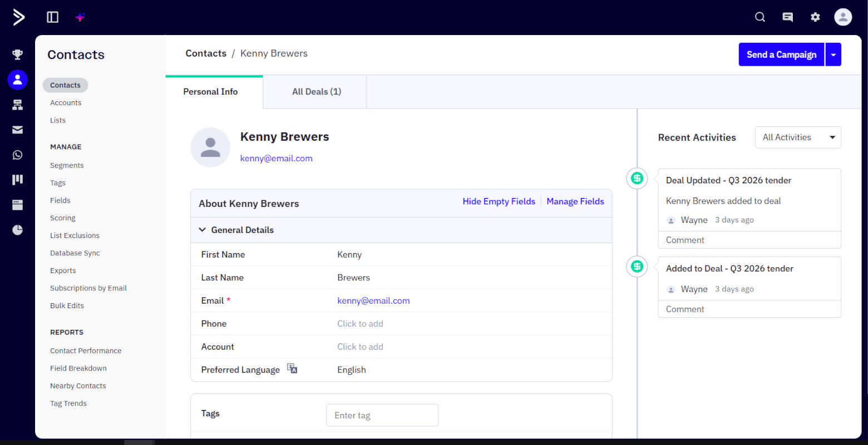Screen dimensions: 868x445
Task: Click the Enter tag input field
Action: 382,416
